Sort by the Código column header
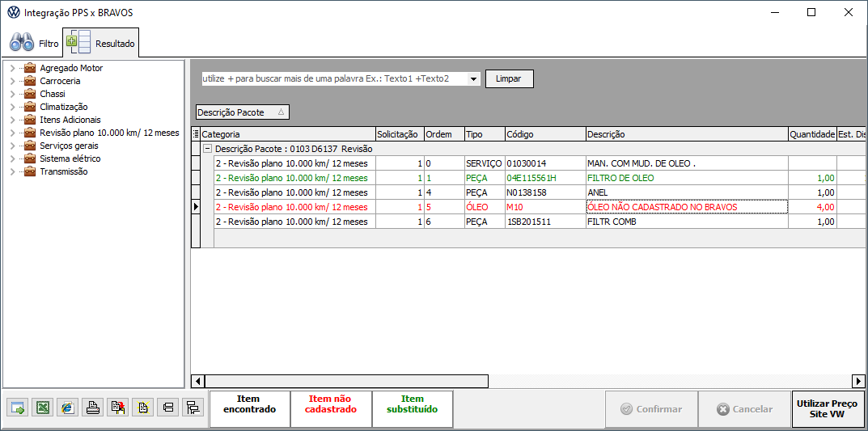 coord(545,134)
